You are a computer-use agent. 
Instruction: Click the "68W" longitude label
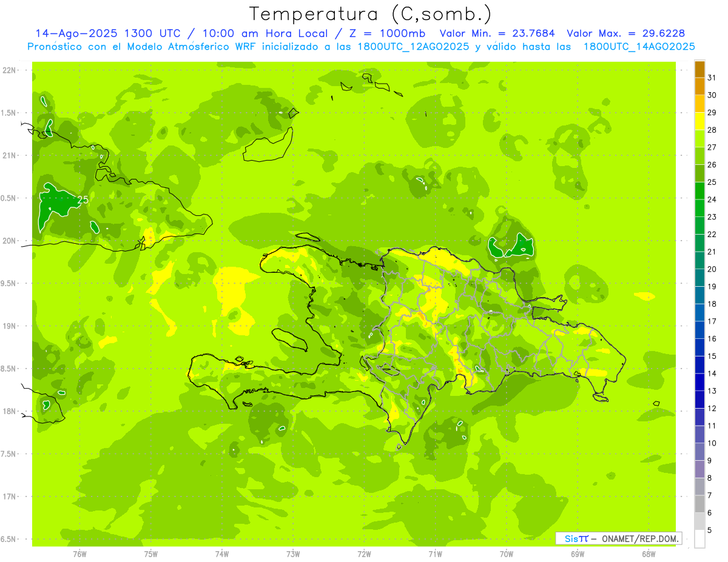click(649, 554)
